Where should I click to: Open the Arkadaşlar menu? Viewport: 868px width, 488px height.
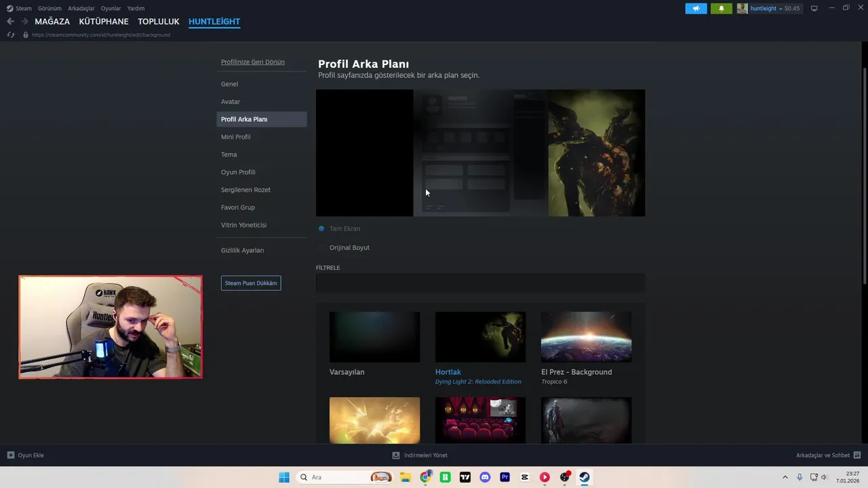pyautogui.click(x=81, y=8)
